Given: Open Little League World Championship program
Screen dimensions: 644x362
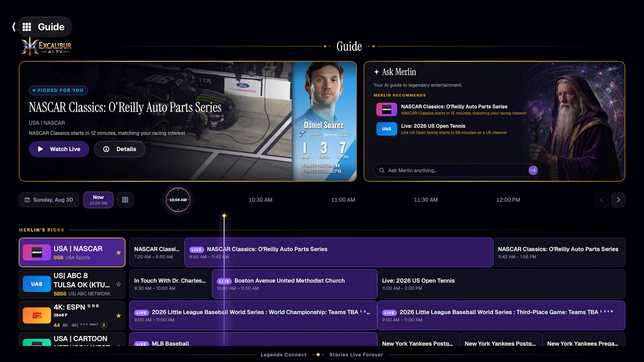Looking at the screenshot, I should (253, 315).
